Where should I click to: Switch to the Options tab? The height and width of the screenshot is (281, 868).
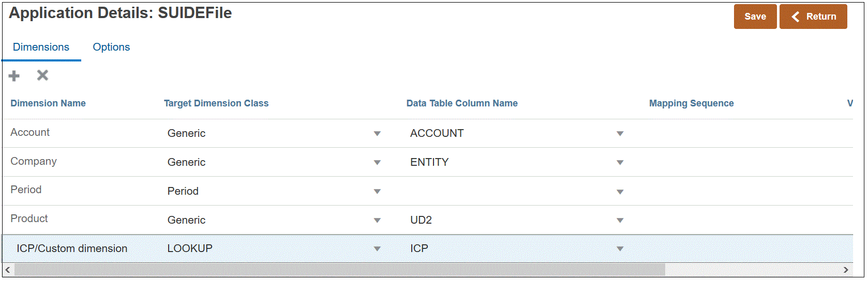click(x=111, y=47)
